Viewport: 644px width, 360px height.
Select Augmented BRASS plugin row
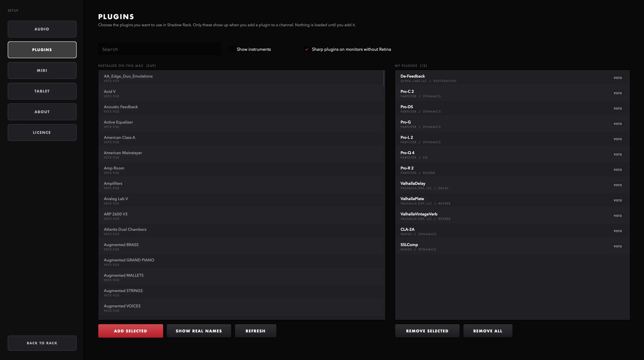(241, 247)
